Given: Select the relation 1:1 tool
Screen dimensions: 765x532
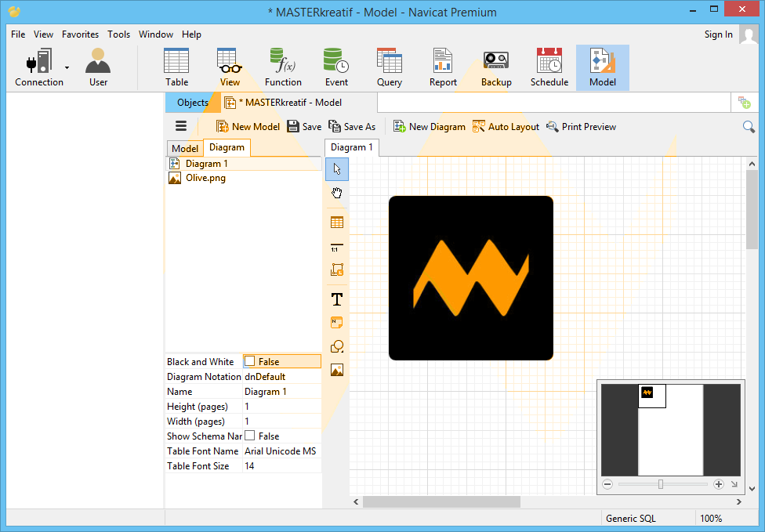Looking at the screenshot, I should (x=336, y=247).
